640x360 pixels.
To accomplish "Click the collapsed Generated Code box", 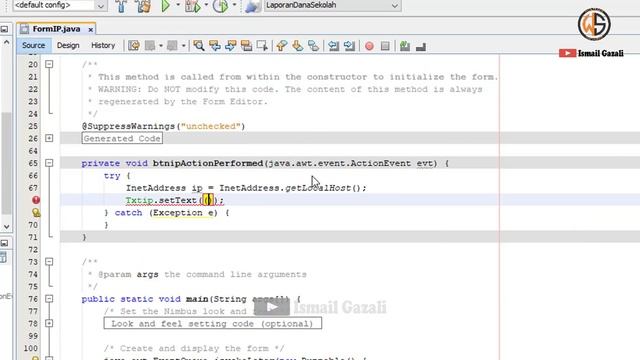I will [122, 138].
